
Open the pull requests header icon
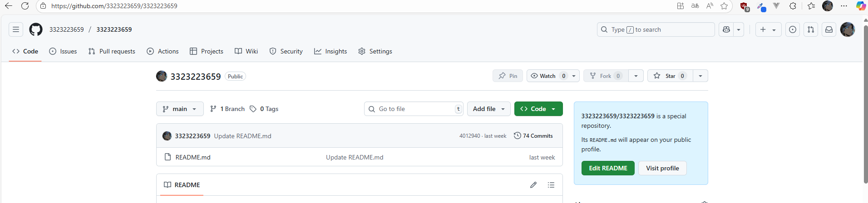point(811,29)
